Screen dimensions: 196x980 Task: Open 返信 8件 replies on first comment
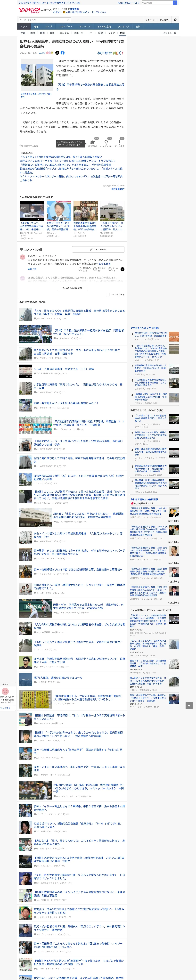(x=32, y=269)
